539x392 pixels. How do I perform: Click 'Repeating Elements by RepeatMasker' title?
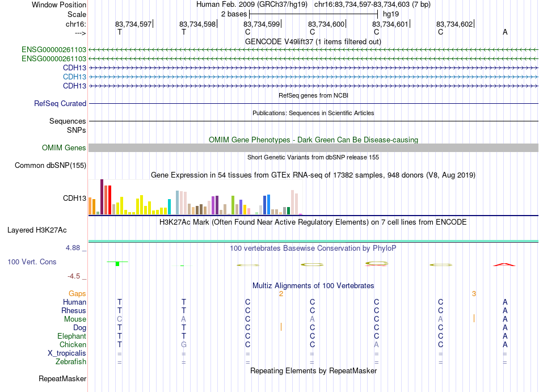313,370
